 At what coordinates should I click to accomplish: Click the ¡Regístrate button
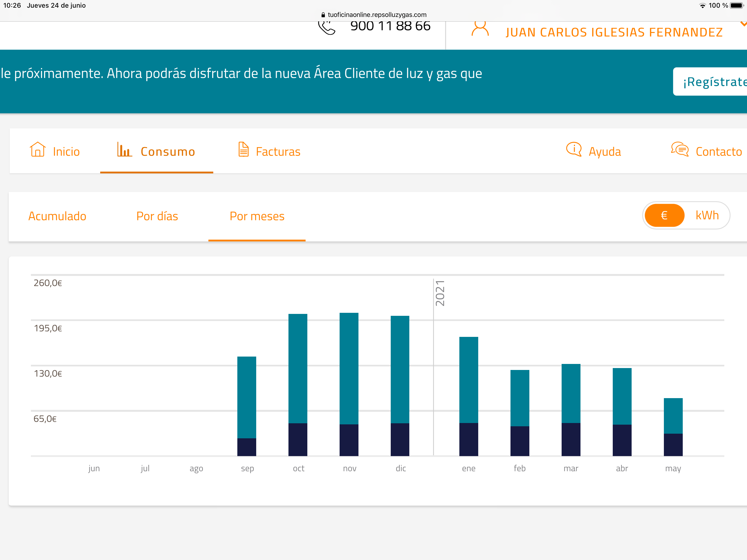pyautogui.click(x=710, y=82)
